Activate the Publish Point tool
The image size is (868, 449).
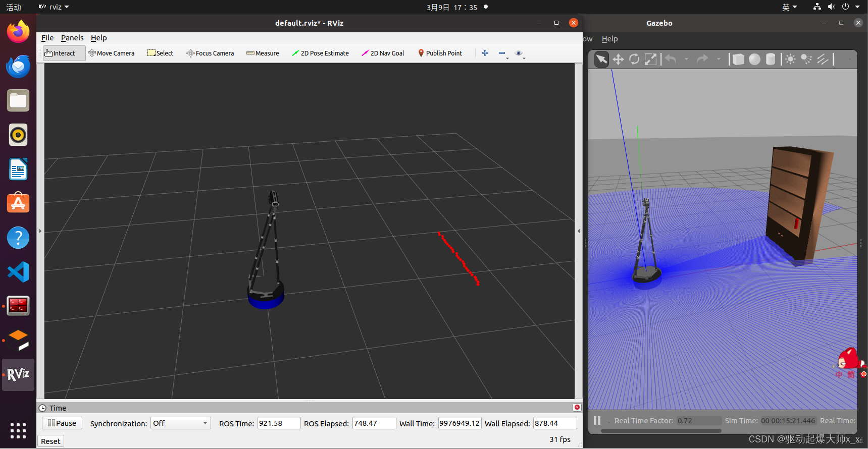click(440, 53)
